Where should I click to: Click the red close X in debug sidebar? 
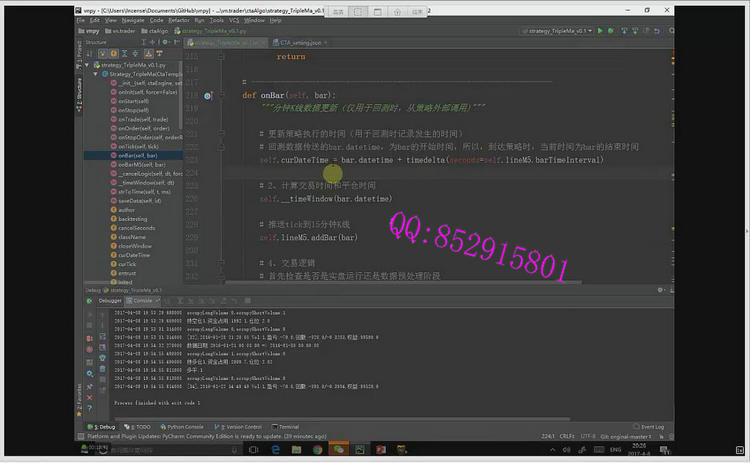point(89,395)
